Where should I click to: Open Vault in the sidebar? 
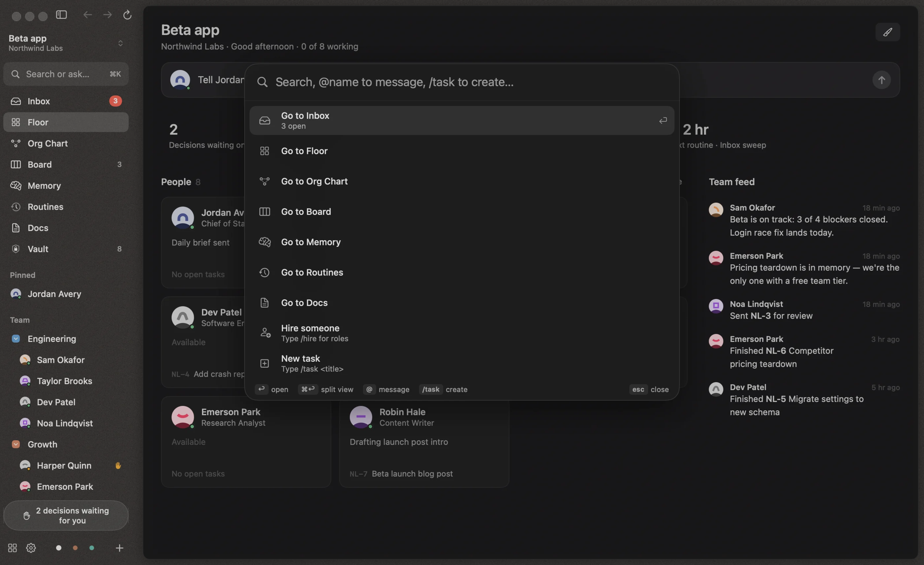(66, 249)
